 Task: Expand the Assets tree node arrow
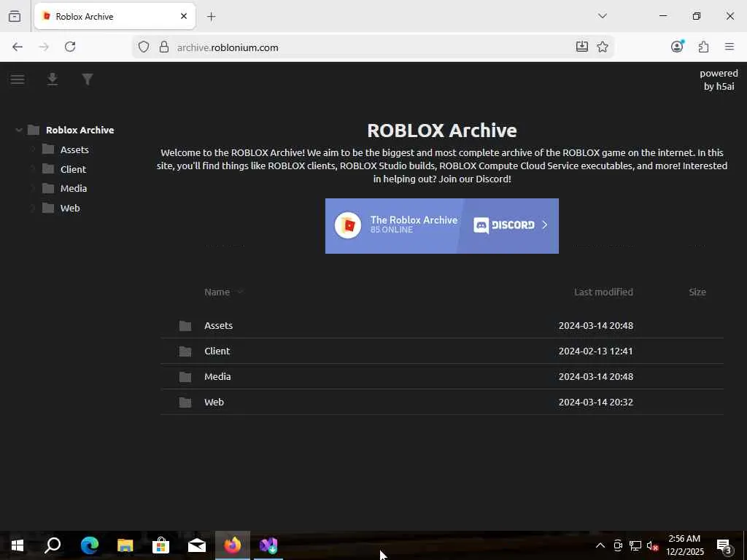(33, 149)
